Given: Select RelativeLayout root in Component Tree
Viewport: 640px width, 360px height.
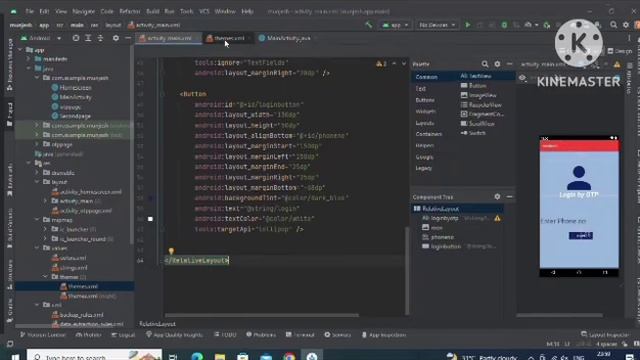Looking at the screenshot, I should 436,209.
